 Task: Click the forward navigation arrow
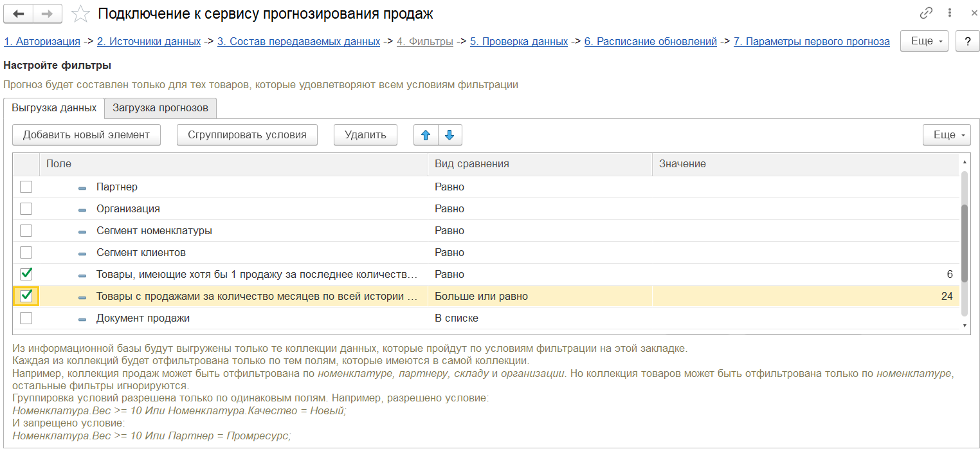tap(48, 14)
